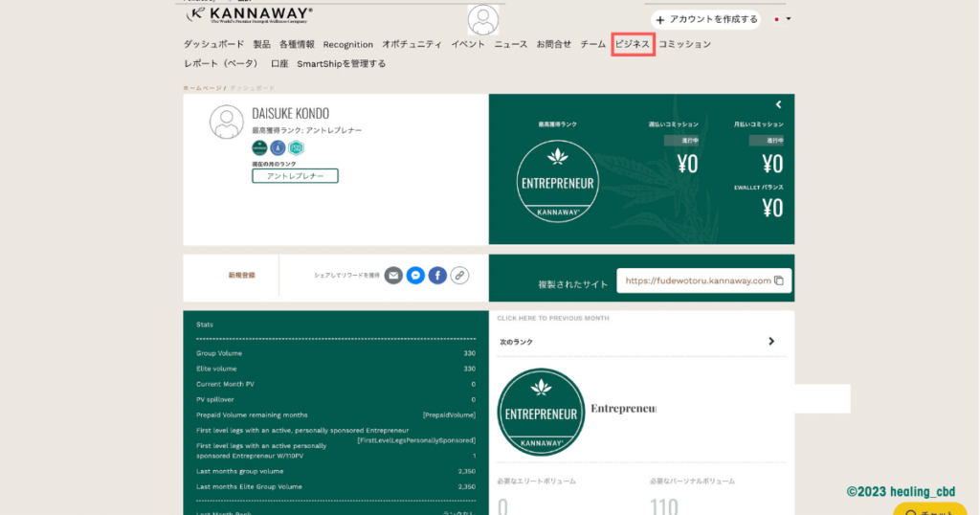The height and width of the screenshot is (515, 980).
Task: Click the アントレプレナー rank button
Action: [x=295, y=176]
